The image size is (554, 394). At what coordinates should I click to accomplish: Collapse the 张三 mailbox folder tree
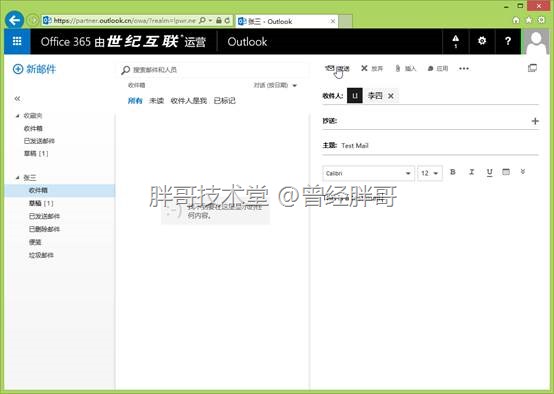(17, 177)
